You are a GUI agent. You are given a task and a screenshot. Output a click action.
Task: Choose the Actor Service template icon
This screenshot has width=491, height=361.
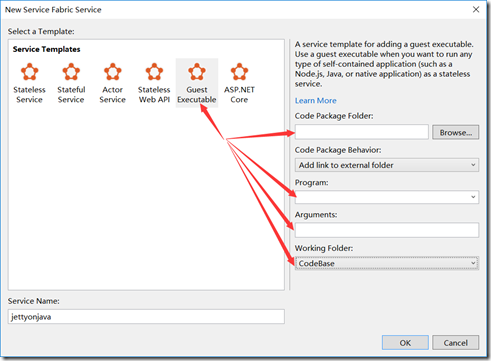click(x=112, y=72)
